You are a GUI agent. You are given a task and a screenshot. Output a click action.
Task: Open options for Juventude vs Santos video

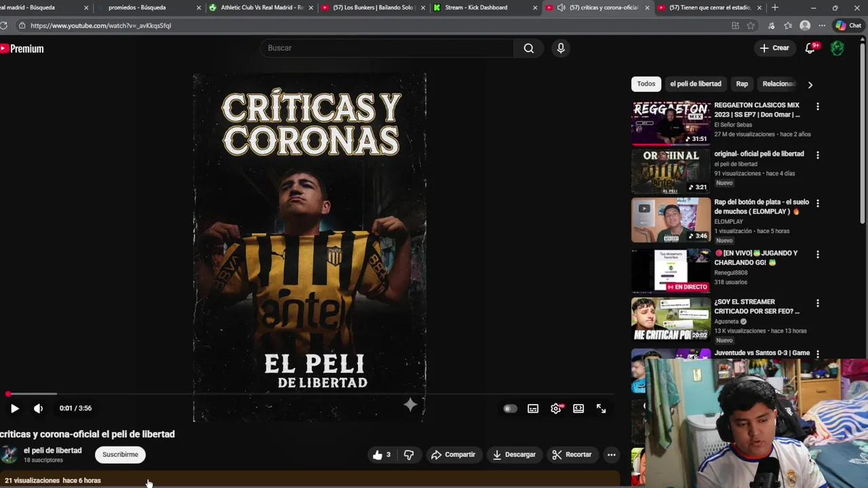[x=817, y=354]
